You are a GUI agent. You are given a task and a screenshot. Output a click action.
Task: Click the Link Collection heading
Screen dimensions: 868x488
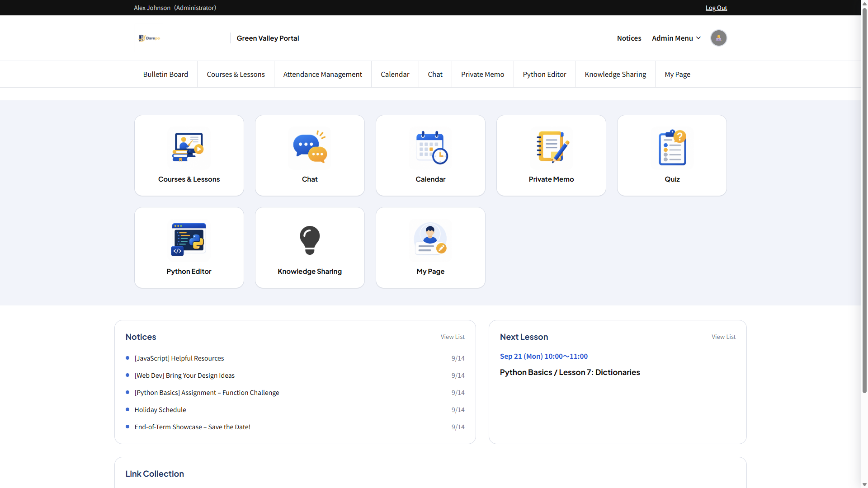155,474
